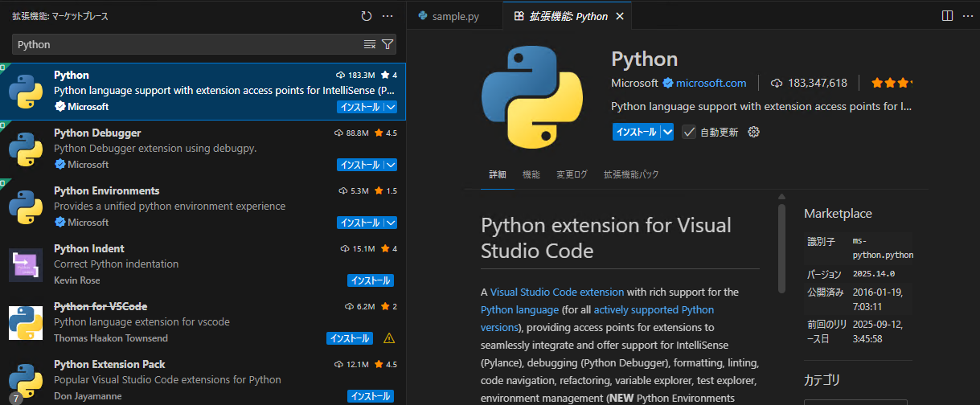Select the 詳細 details tab

pos(498,174)
